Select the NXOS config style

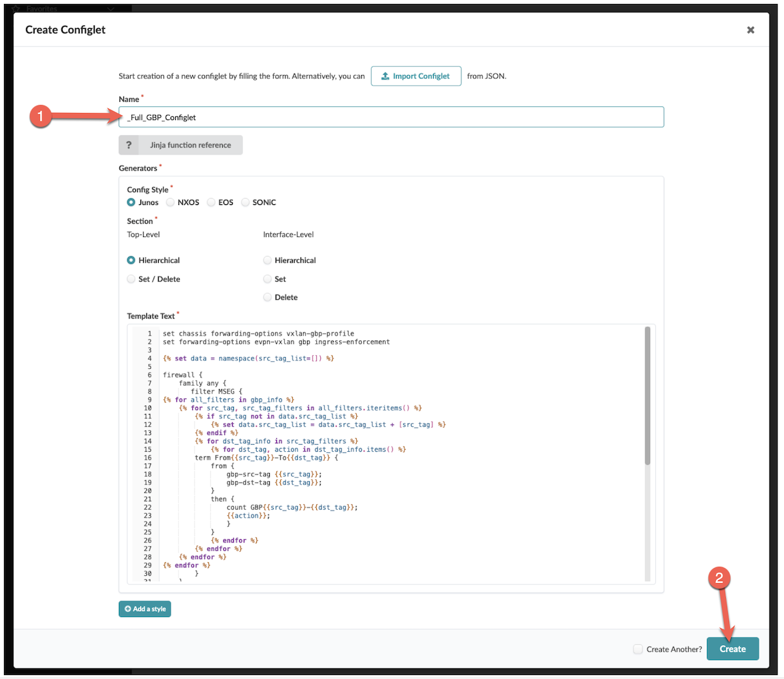171,202
